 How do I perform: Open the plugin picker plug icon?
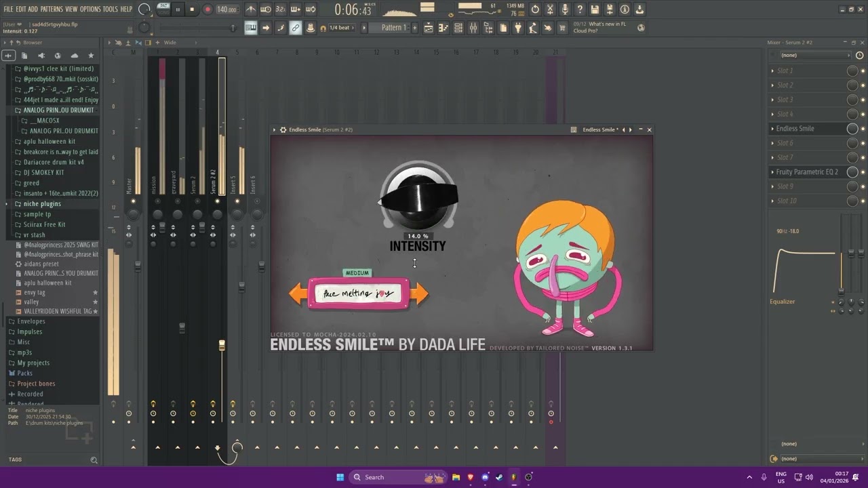tap(518, 28)
